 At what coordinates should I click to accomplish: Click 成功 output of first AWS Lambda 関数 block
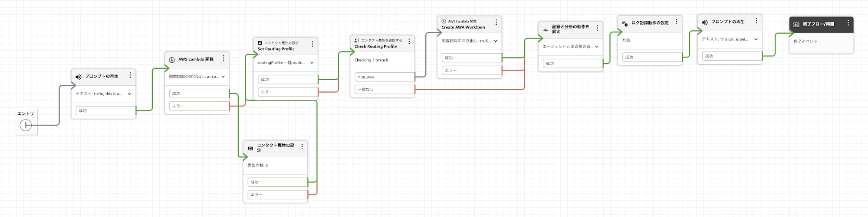[x=199, y=94]
